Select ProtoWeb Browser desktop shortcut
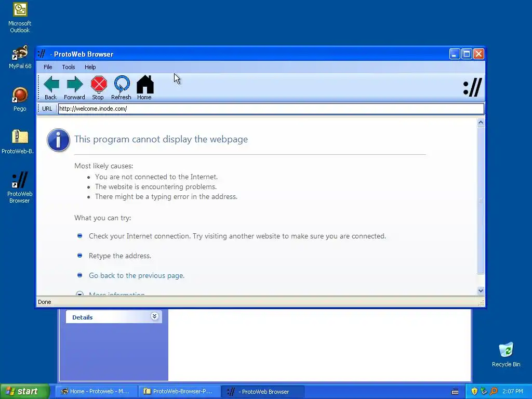The image size is (532, 399). pos(20,188)
